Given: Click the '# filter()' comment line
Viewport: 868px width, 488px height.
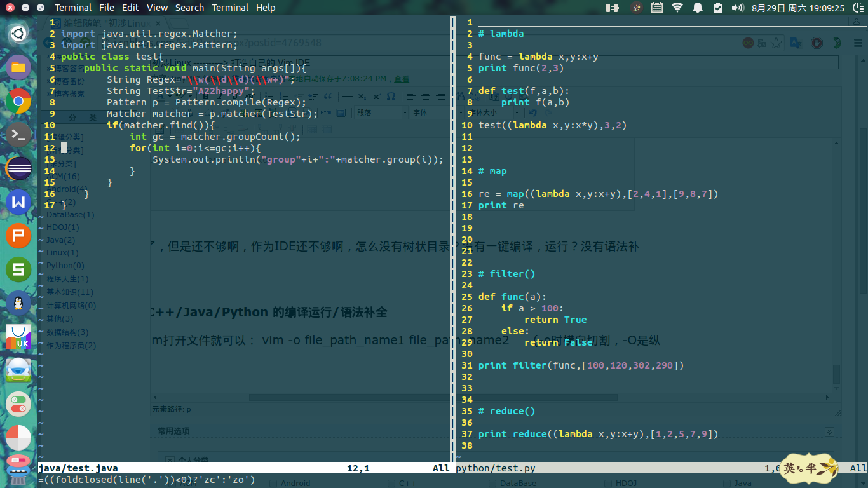Looking at the screenshot, I should [507, 274].
